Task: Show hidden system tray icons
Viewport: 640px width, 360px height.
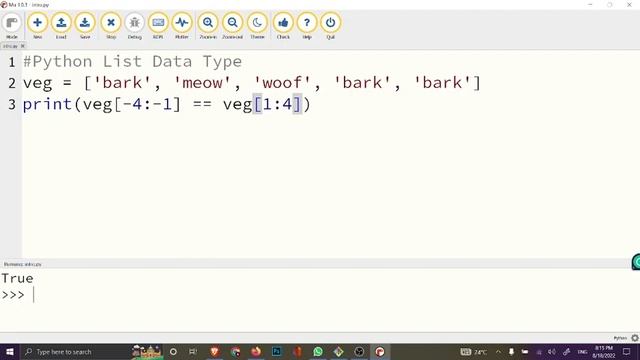Action: coord(498,351)
